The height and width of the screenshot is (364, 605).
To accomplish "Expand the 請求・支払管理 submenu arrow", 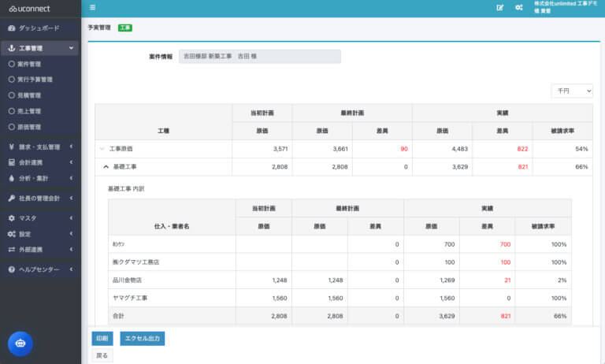I will pos(72,147).
